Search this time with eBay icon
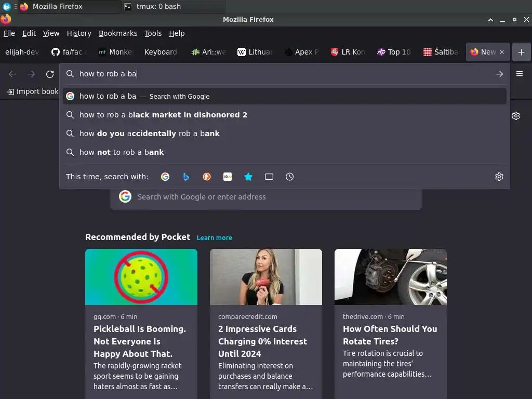The image size is (532, 399). tap(228, 177)
